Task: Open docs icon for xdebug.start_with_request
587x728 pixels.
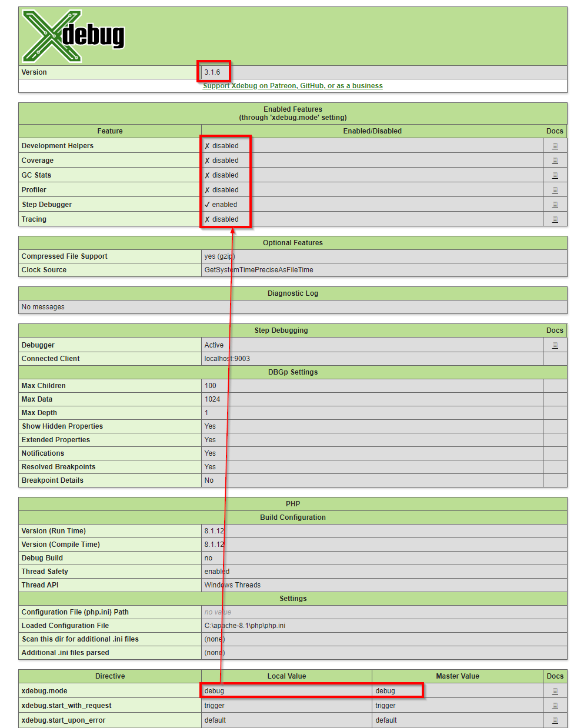Action: 555,706
